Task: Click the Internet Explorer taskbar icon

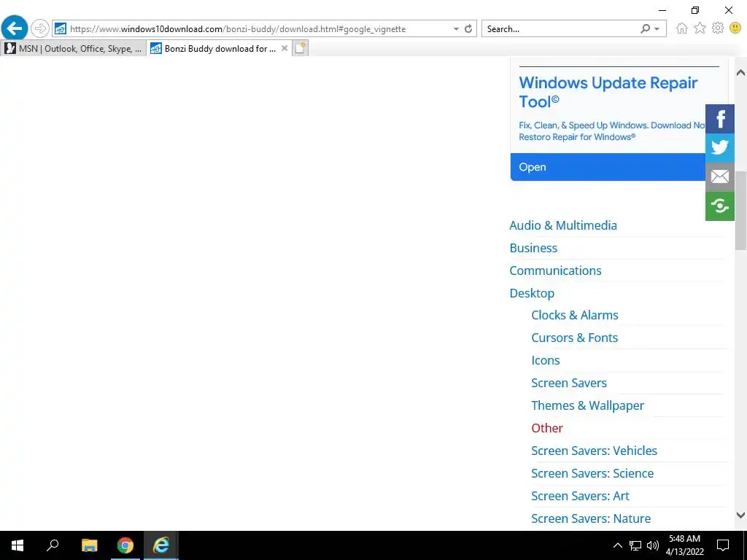Action: 161,545
